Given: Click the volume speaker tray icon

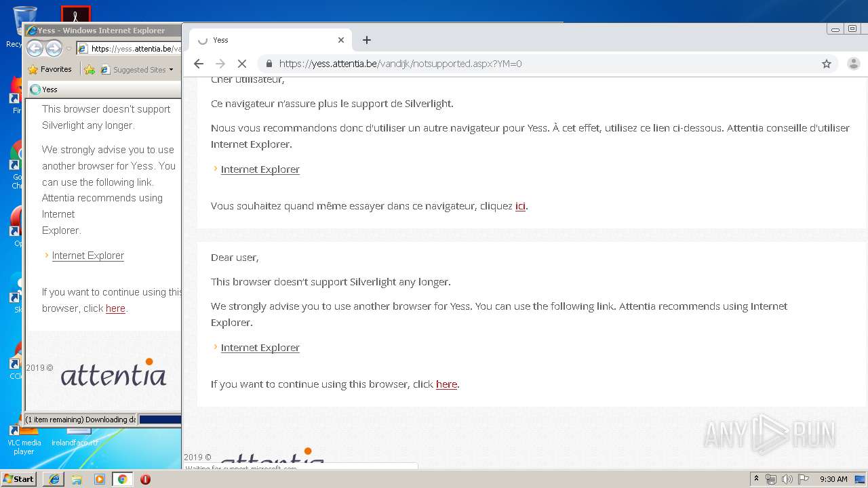Looking at the screenshot, I should [787, 479].
